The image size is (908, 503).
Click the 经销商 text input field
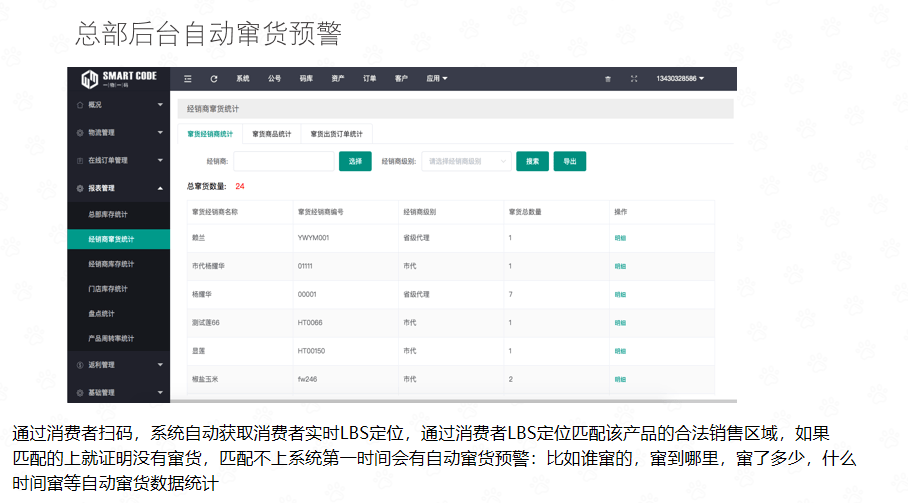pos(283,161)
